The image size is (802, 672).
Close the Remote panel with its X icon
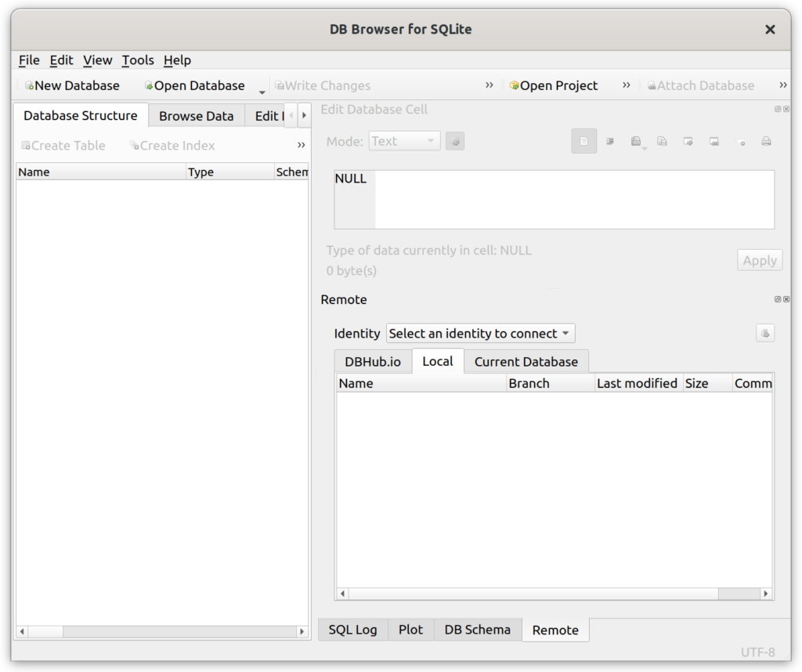(x=786, y=298)
